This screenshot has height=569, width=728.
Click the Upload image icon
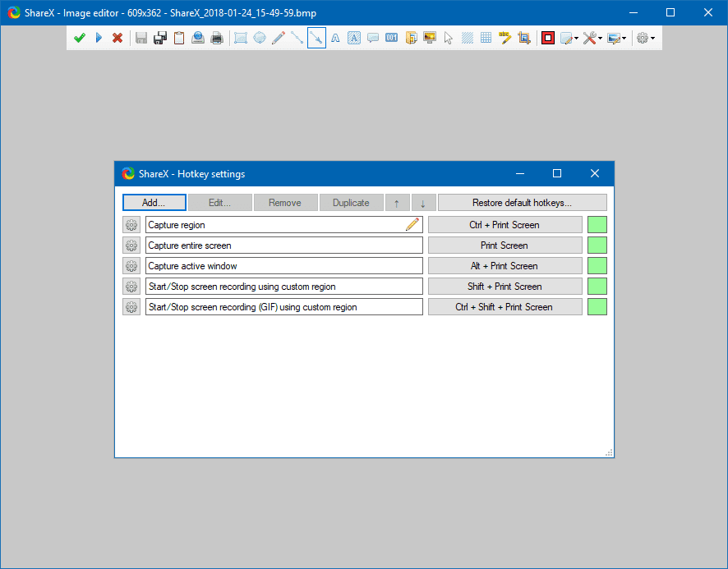click(198, 38)
